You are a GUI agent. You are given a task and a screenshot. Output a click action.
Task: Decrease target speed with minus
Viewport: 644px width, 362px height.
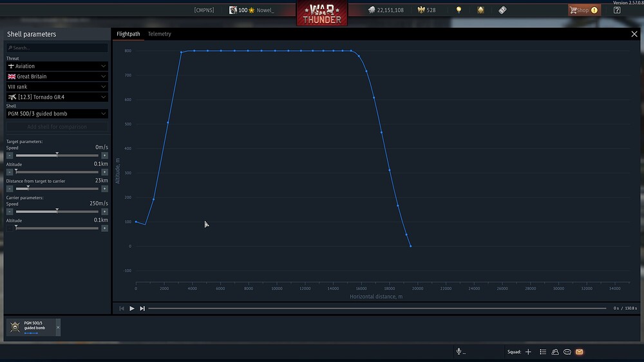(x=10, y=155)
